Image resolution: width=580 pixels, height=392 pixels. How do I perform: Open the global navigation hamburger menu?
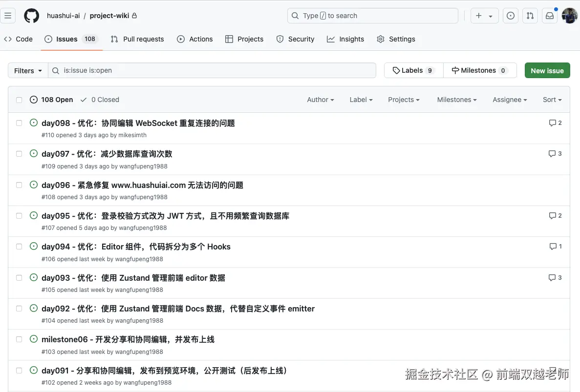coord(8,15)
